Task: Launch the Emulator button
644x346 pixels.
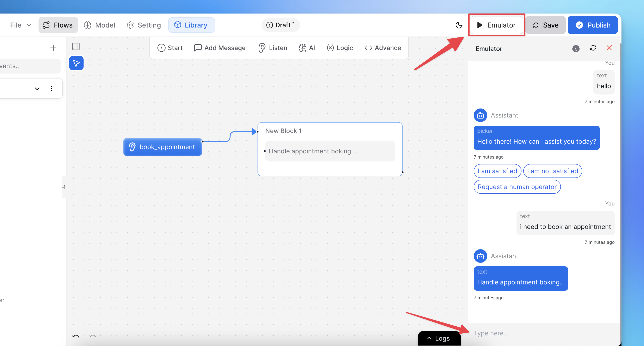Action: (496, 25)
